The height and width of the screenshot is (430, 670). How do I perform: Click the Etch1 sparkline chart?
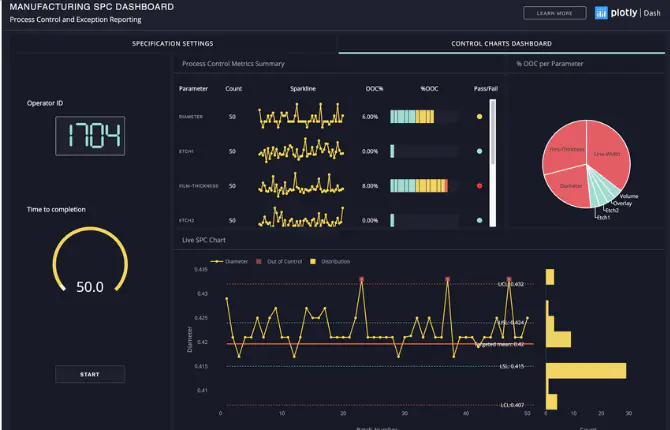point(300,152)
